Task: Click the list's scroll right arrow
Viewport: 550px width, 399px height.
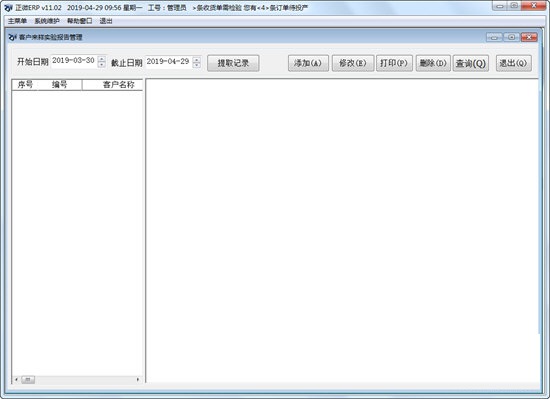Action: (138, 379)
